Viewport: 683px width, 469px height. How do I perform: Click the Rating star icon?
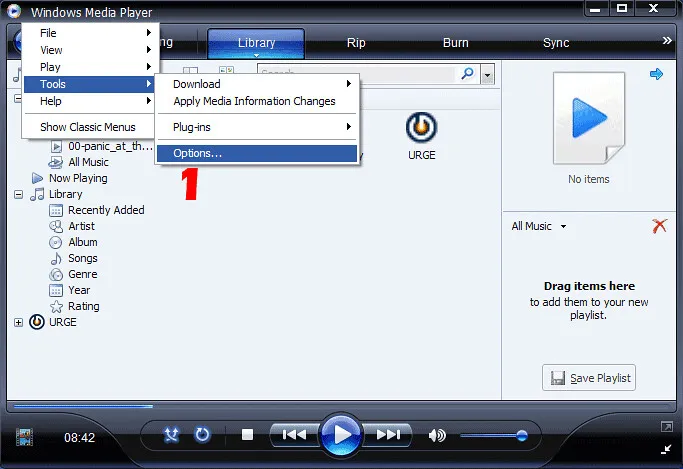coord(56,307)
